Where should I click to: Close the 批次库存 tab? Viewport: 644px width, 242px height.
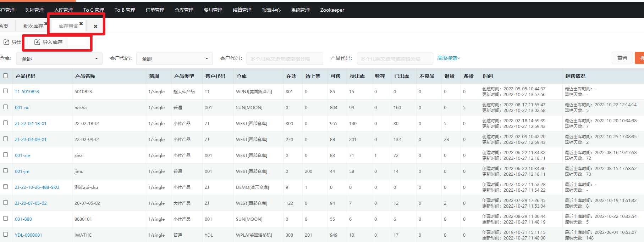46,24
